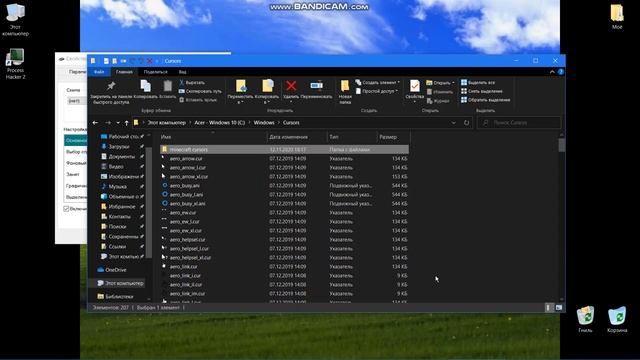
Task: Collapse the ribbon with chevron
Action: [552, 72]
